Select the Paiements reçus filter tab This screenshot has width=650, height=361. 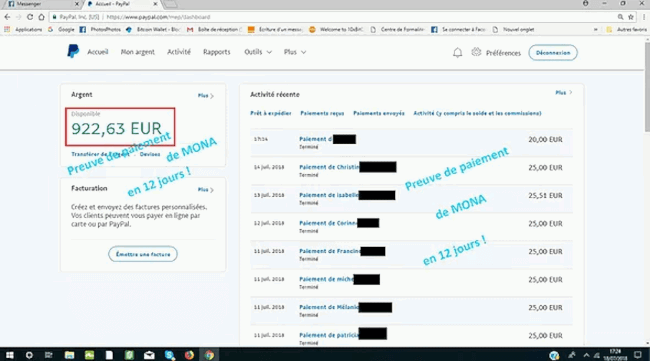[322, 113]
